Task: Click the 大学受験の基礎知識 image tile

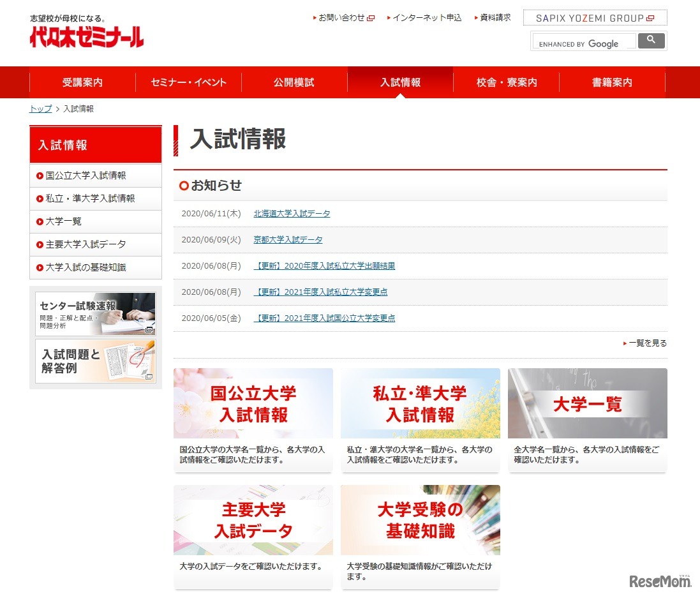Action: [420, 520]
